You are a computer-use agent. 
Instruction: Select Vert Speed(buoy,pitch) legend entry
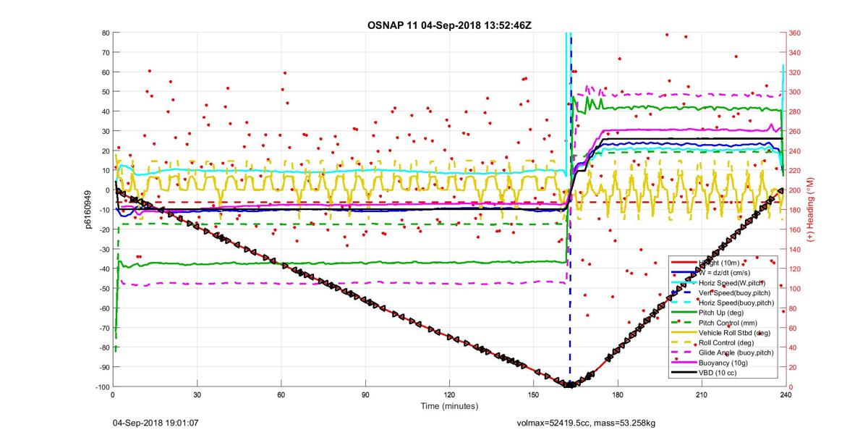pos(736,292)
